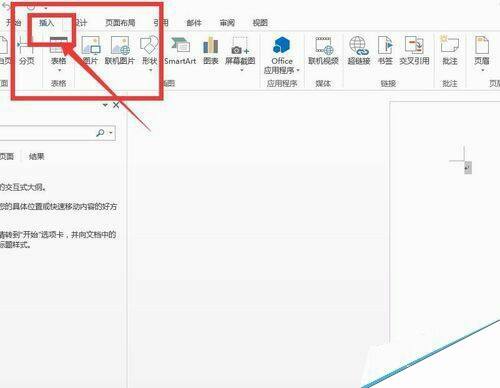Expand the 形状 dropdown arrow

point(150,70)
